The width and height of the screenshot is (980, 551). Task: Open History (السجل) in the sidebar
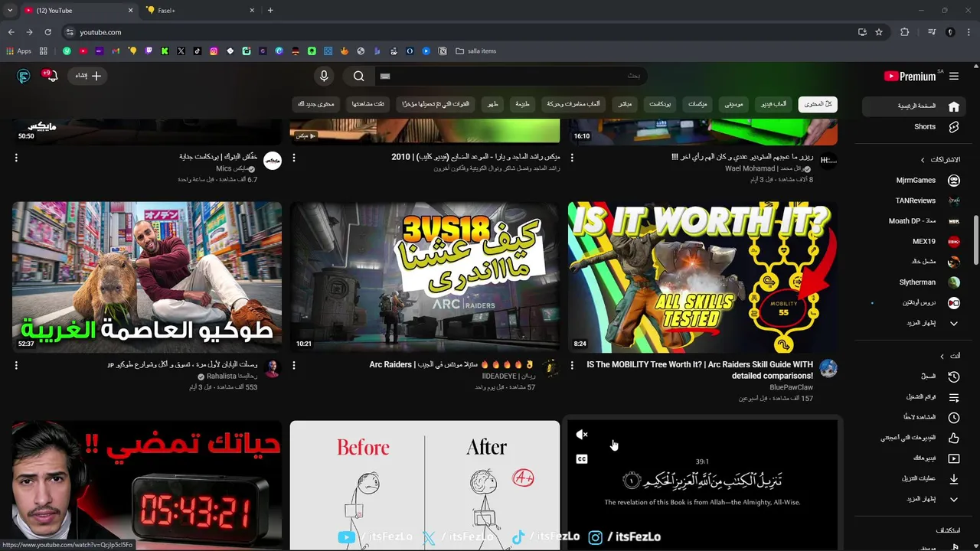pyautogui.click(x=913, y=377)
